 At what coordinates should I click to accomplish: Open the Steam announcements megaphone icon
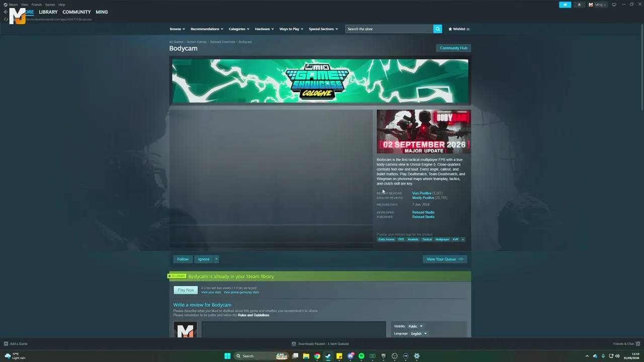point(565,5)
